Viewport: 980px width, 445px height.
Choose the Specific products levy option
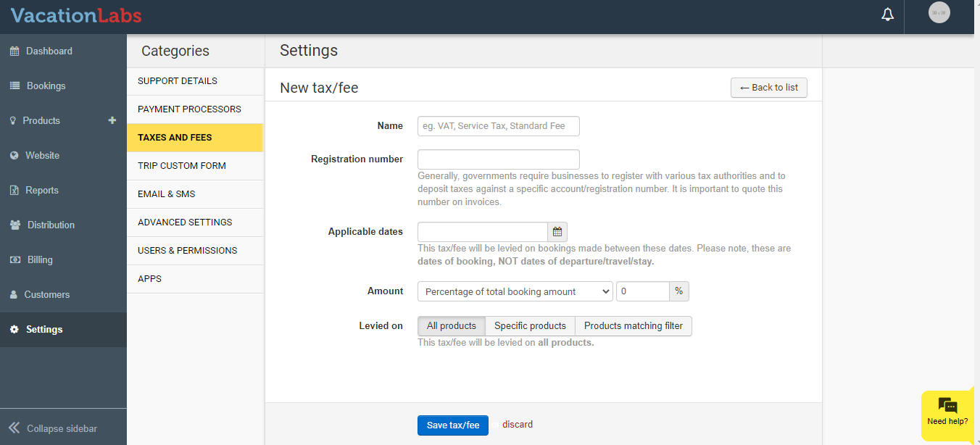tap(530, 326)
